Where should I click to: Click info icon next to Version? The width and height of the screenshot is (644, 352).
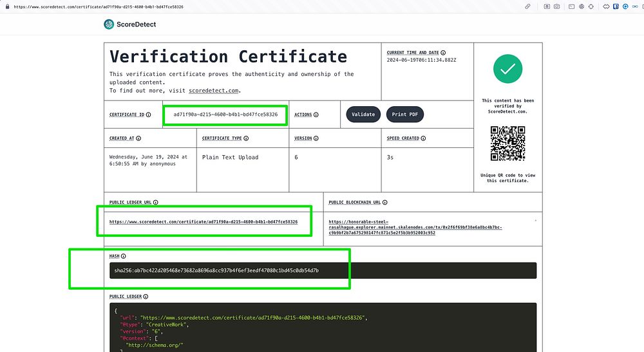point(316,138)
